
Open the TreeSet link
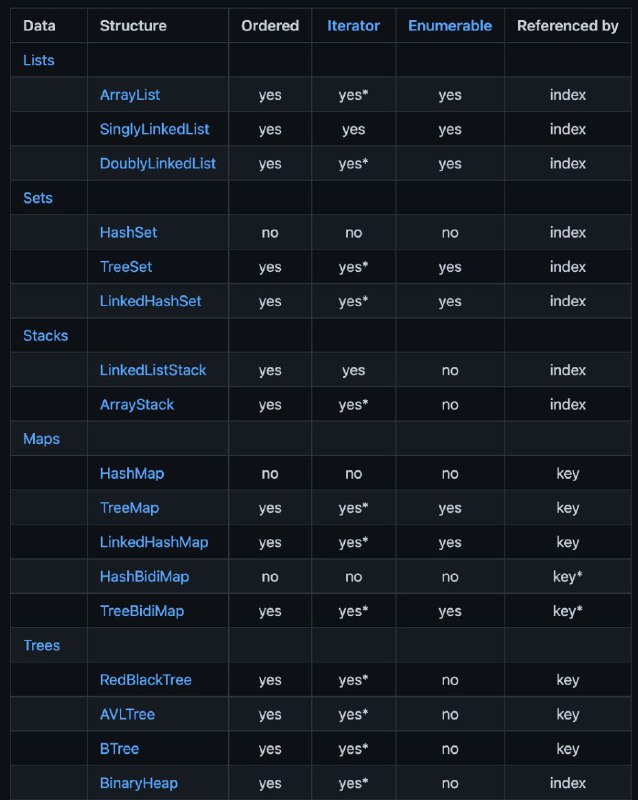tap(126, 267)
